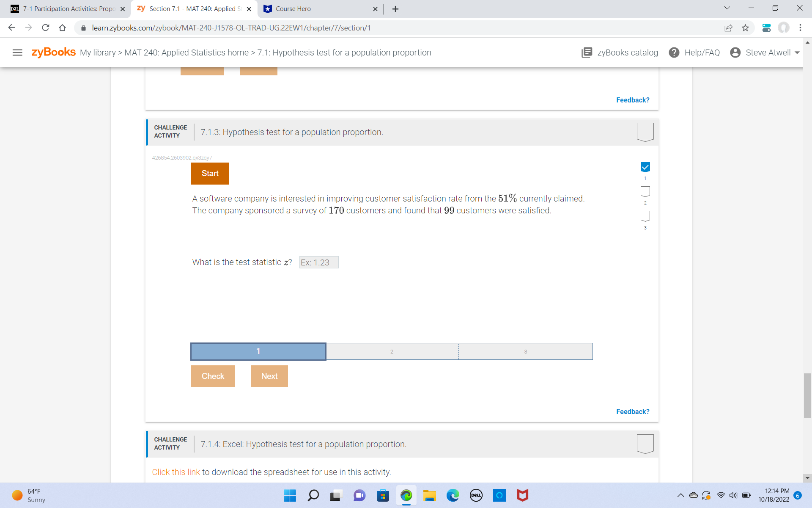
Task: Click the progress checkbox for part 3
Action: pos(645,216)
